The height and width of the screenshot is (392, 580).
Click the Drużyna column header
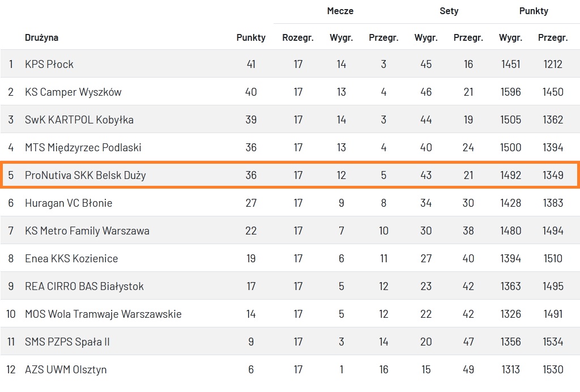[41, 38]
